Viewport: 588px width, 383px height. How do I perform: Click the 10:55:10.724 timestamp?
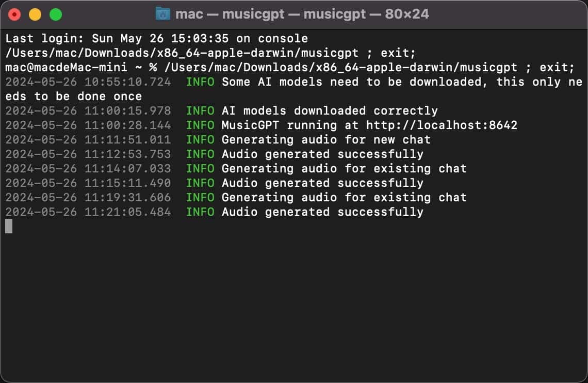coord(88,82)
